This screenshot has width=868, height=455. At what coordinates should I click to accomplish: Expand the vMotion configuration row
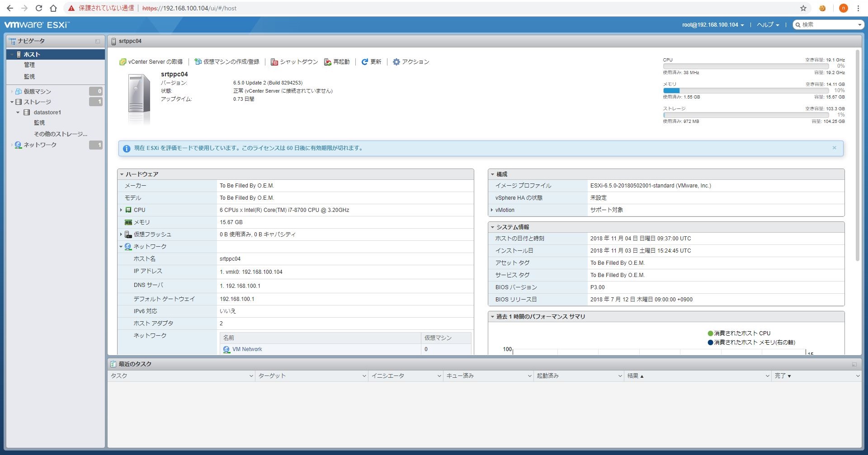click(492, 210)
